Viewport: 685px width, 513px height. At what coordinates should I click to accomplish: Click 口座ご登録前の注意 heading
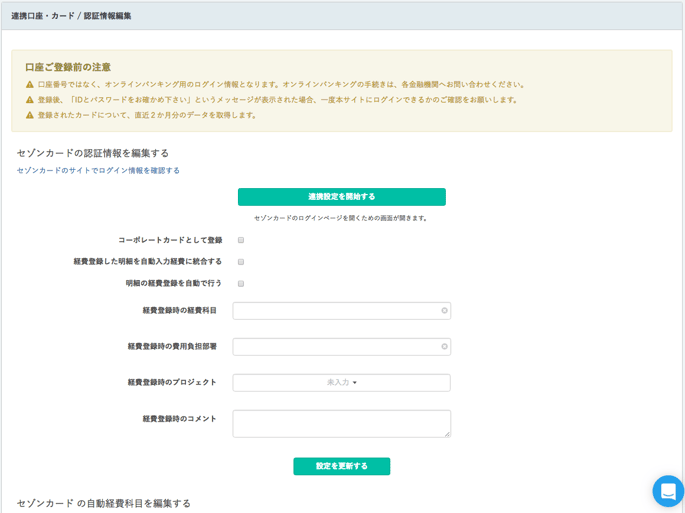pos(68,67)
